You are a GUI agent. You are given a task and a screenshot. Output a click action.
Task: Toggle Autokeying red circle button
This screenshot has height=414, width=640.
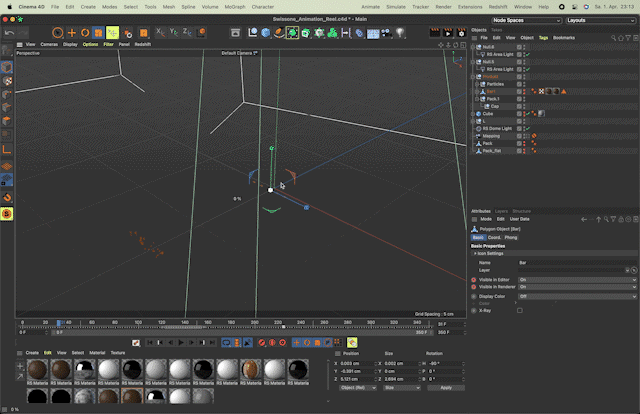272,343
